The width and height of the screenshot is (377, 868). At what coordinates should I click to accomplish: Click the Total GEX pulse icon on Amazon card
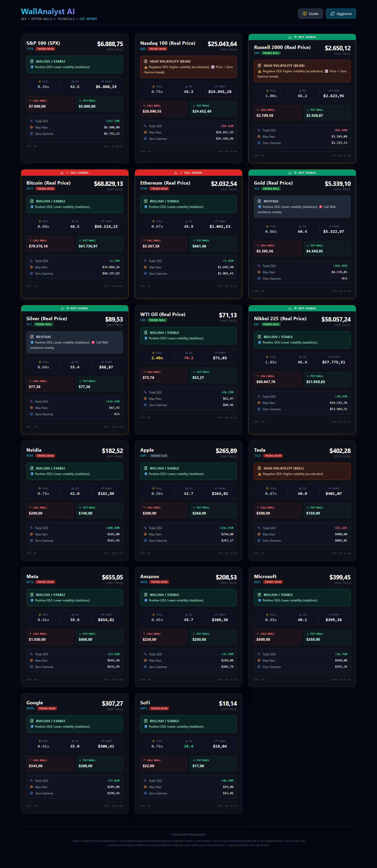pyautogui.click(x=145, y=654)
